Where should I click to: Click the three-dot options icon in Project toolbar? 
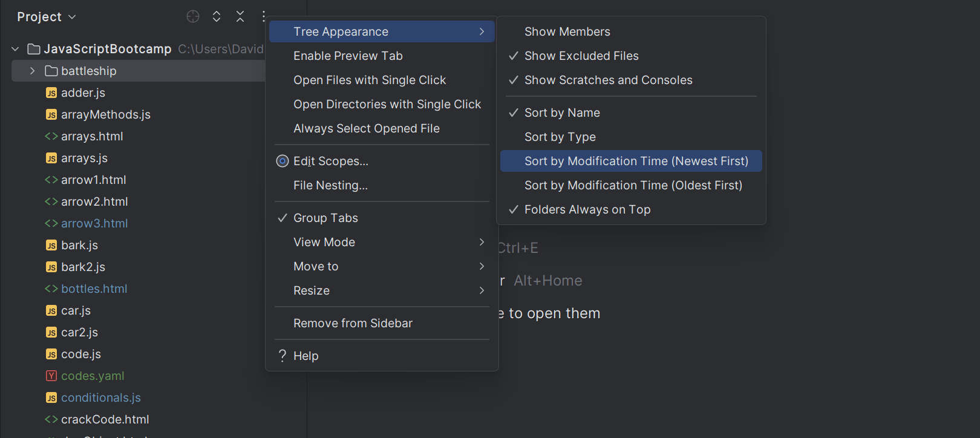click(263, 16)
